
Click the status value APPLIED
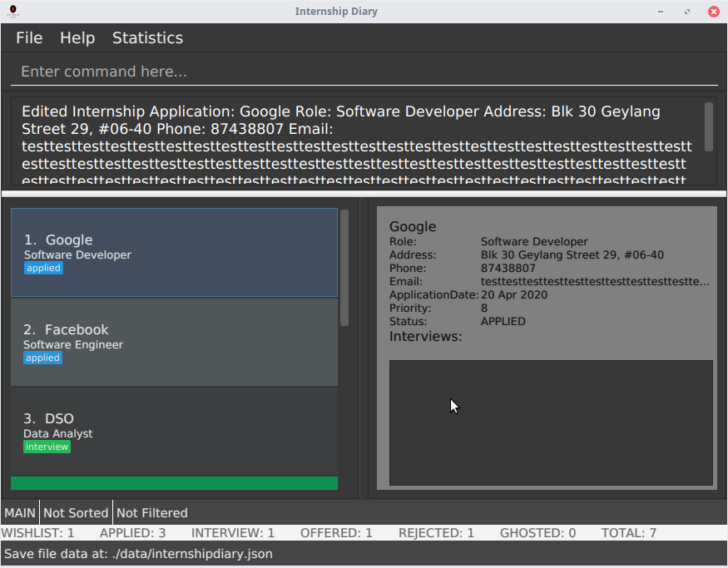503,321
